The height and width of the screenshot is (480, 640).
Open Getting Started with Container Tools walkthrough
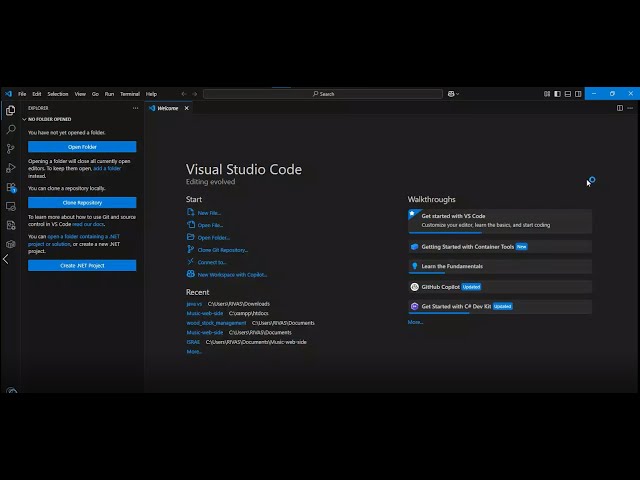[500, 247]
